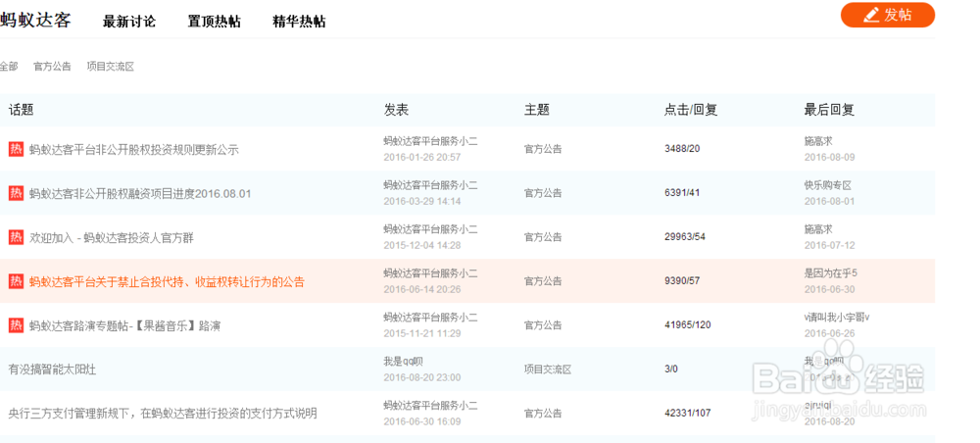Open the 最新讨论 tab
This screenshot has width=980, height=443.
pyautogui.click(x=129, y=22)
